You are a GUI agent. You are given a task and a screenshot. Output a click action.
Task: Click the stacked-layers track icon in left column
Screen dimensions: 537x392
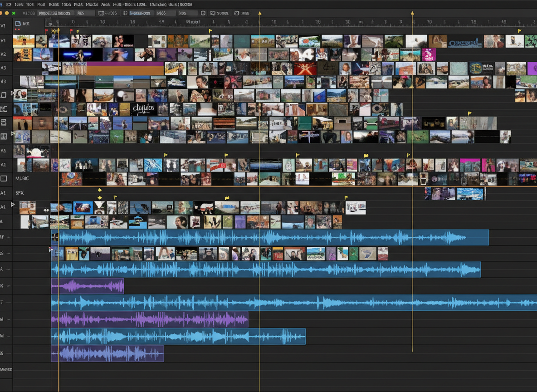(x=4, y=122)
